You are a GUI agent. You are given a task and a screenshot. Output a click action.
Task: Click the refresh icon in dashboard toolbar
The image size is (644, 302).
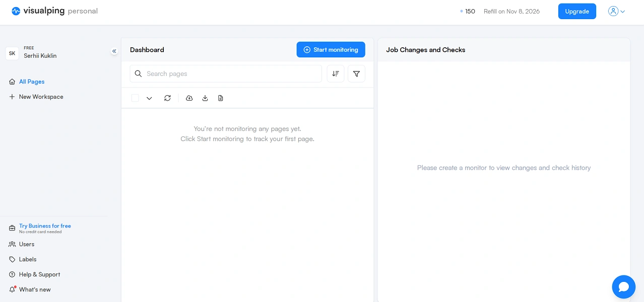167,98
